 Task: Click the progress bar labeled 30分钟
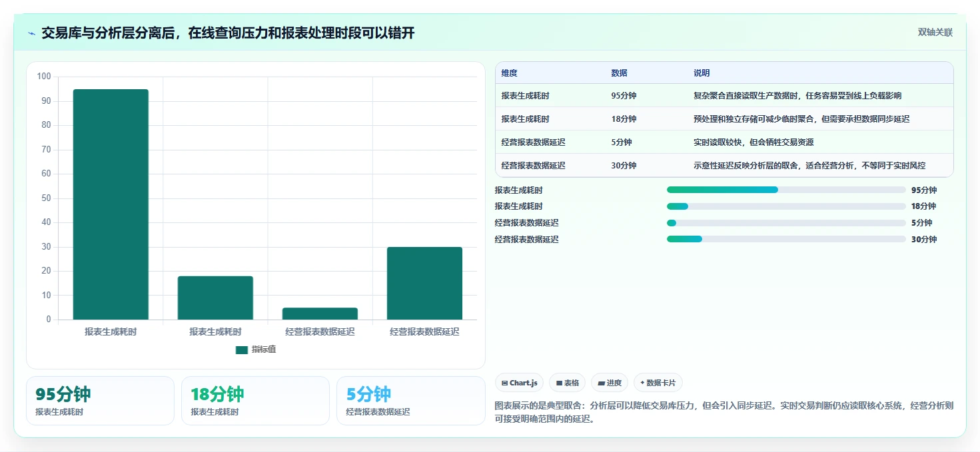(x=786, y=240)
